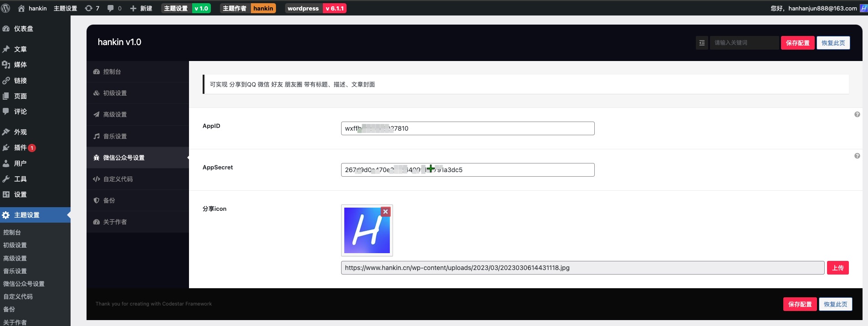This screenshot has height=326, width=868.
Task: Remove share icon with red X
Action: (386, 212)
